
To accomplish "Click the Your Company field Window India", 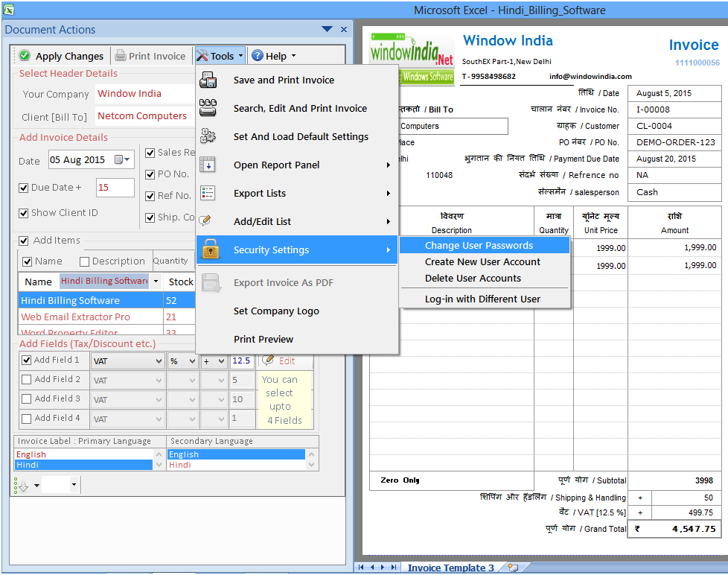I will coord(145,94).
